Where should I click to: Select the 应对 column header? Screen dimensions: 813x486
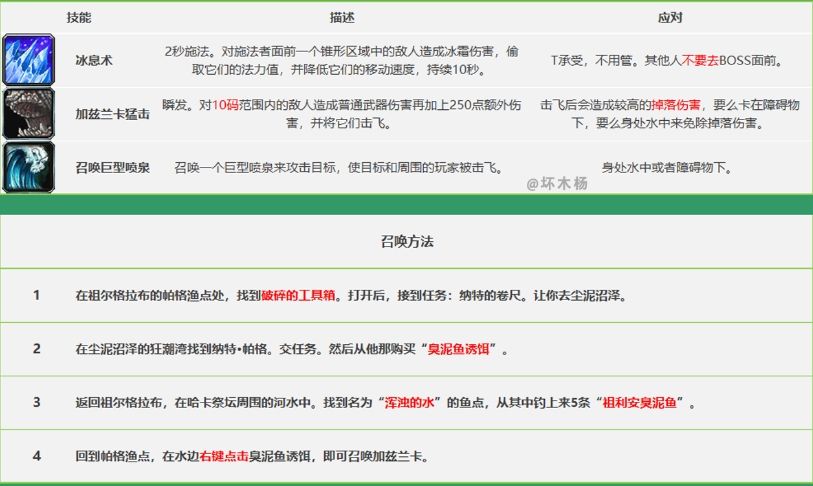pyautogui.click(x=670, y=18)
